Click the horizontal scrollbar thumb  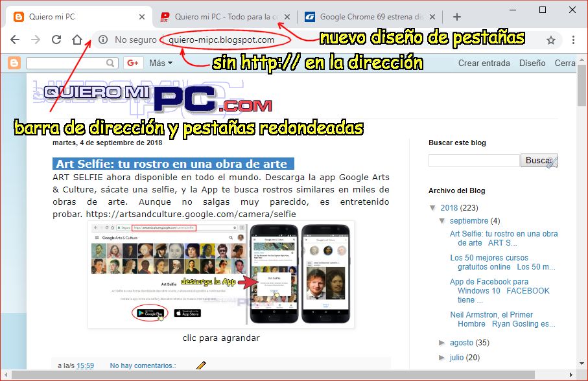pyautogui.click(x=273, y=375)
